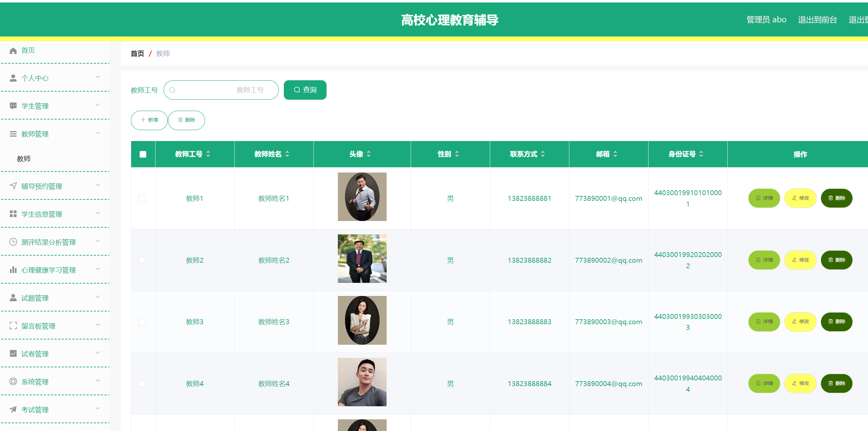The image size is (868, 431).
Task: Focus the 教师工号 search input field
Action: [221, 90]
